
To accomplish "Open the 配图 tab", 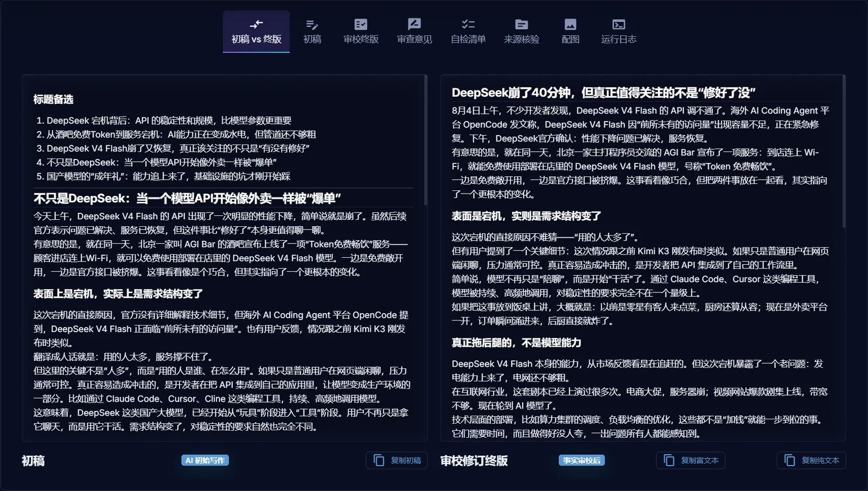I will [570, 31].
